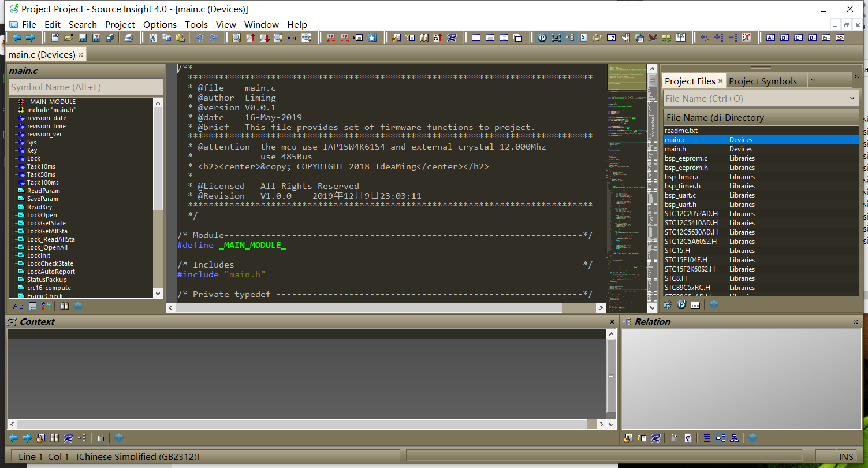Open the Search menu
This screenshot has height=468, width=868.
(x=83, y=24)
